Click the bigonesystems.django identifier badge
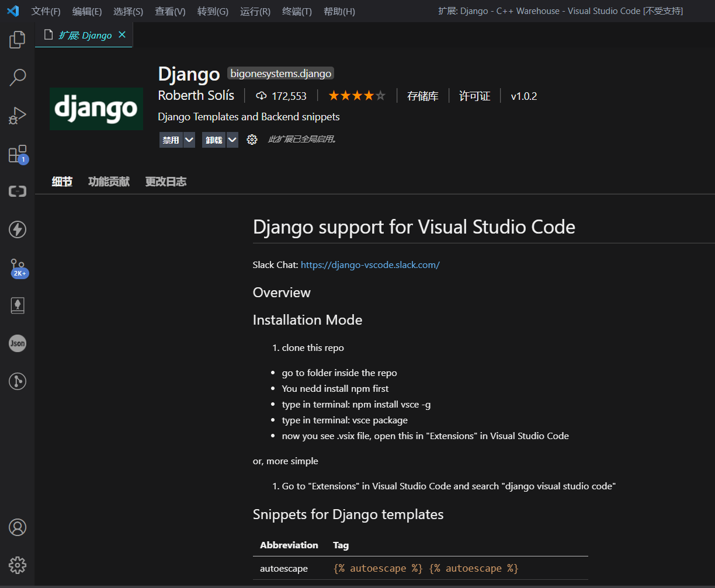715x588 pixels. [x=281, y=74]
